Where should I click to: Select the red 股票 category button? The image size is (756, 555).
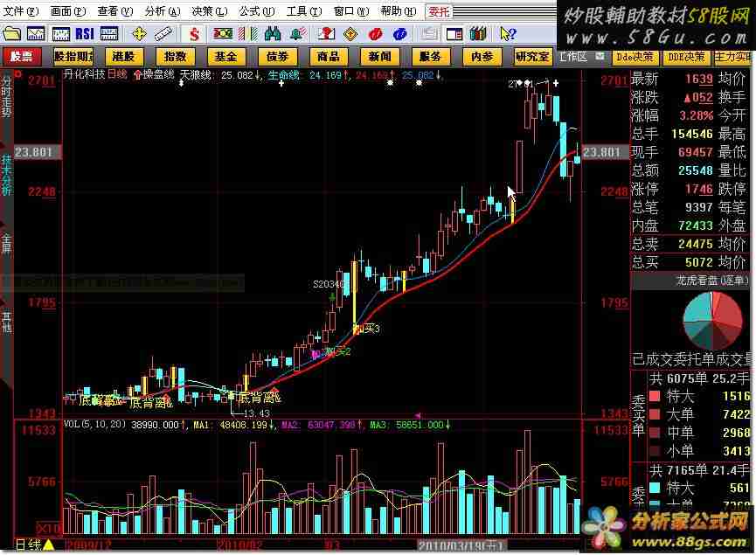tap(22, 57)
